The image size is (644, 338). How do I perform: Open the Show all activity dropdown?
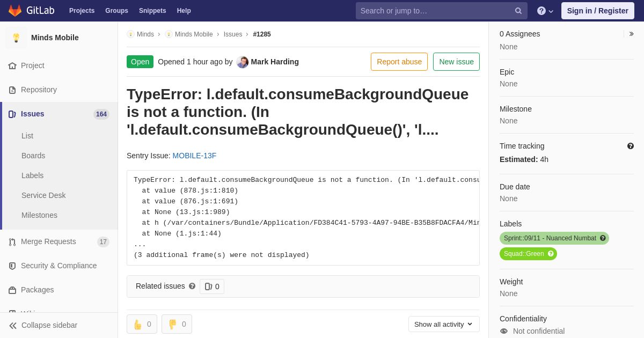(444, 324)
